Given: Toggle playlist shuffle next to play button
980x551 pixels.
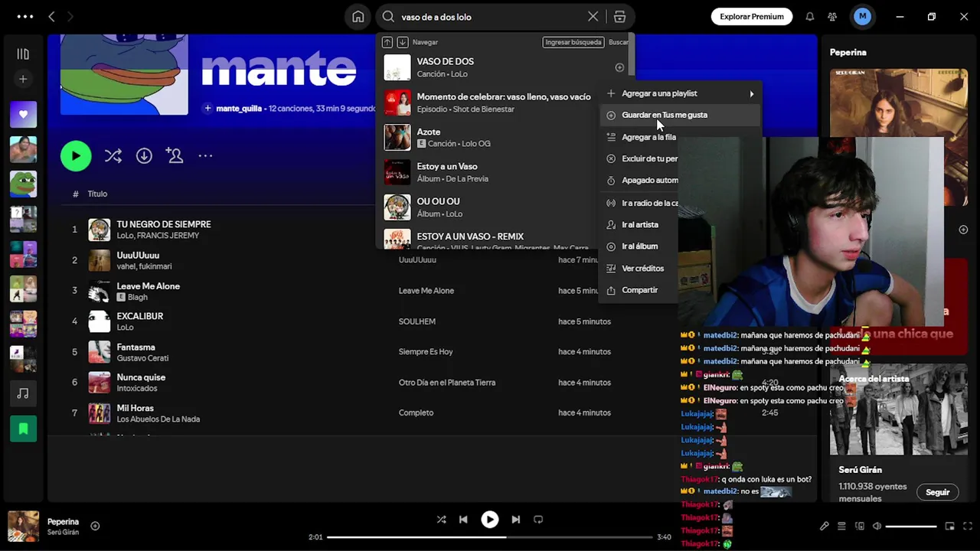Looking at the screenshot, I should pyautogui.click(x=113, y=156).
